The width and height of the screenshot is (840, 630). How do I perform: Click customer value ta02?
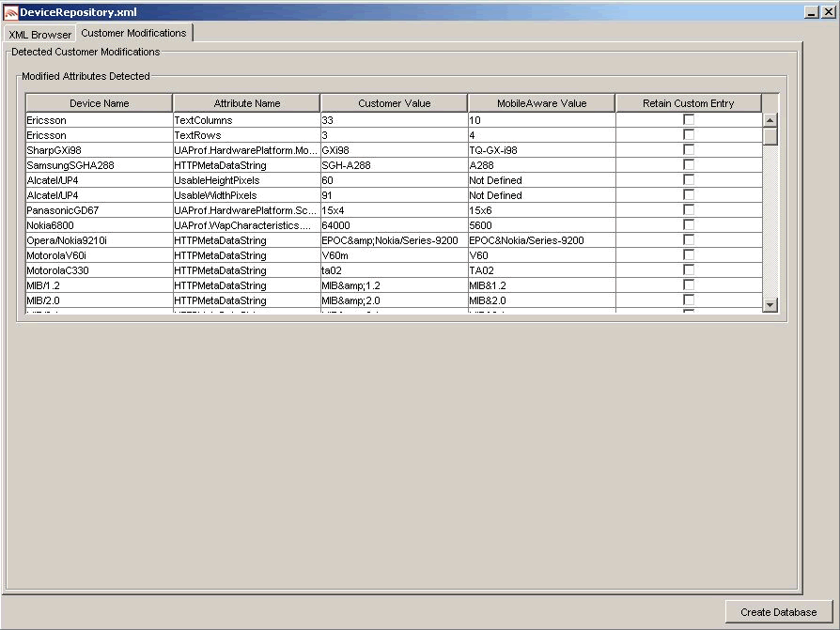tap(395, 269)
